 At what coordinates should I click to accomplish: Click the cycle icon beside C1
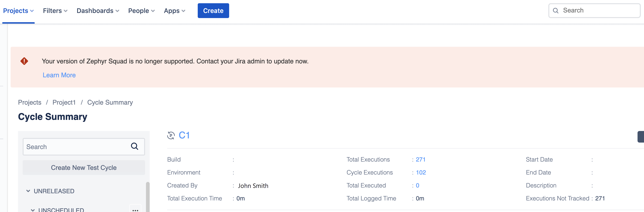(171, 136)
